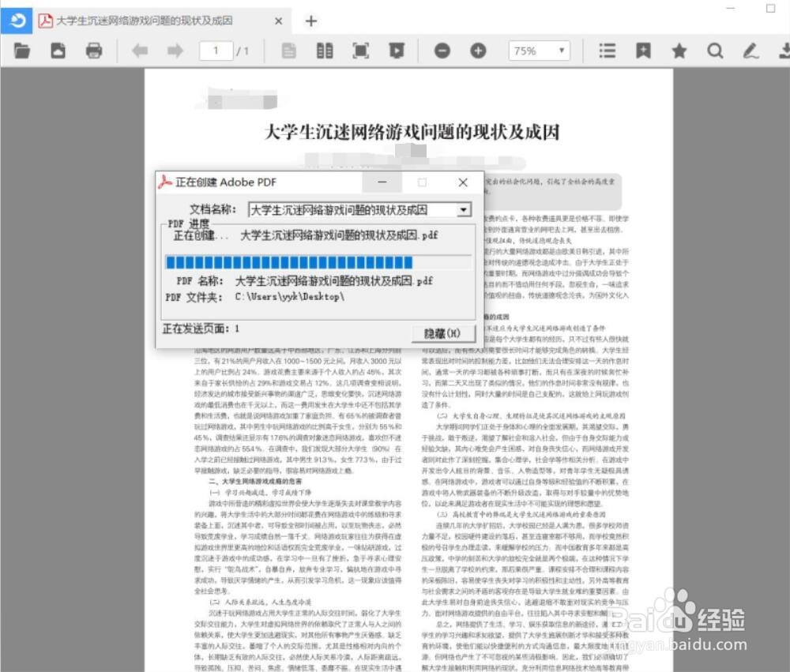Minimize the main reader window
Viewport: 790px width, 672px height.
[x=731, y=9]
